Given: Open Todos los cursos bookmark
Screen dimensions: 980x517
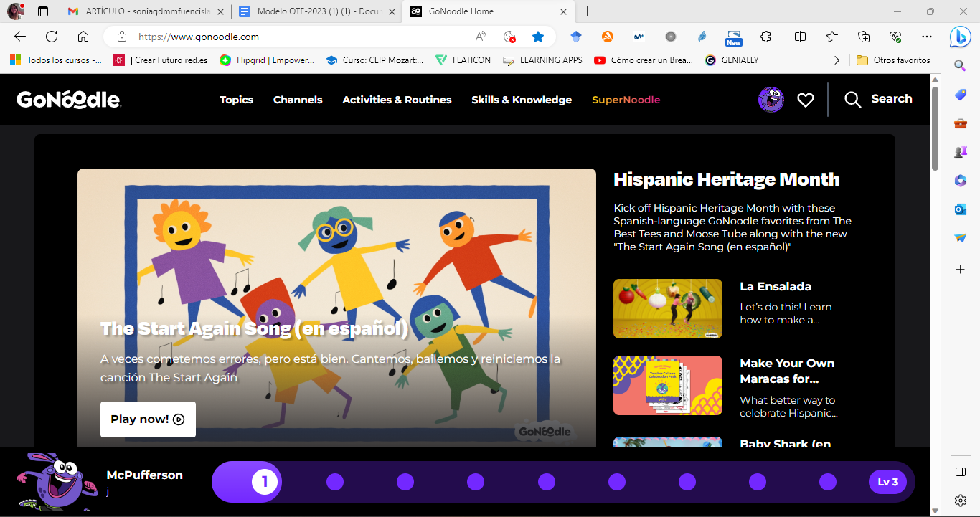Looking at the screenshot, I should pyautogui.click(x=56, y=60).
